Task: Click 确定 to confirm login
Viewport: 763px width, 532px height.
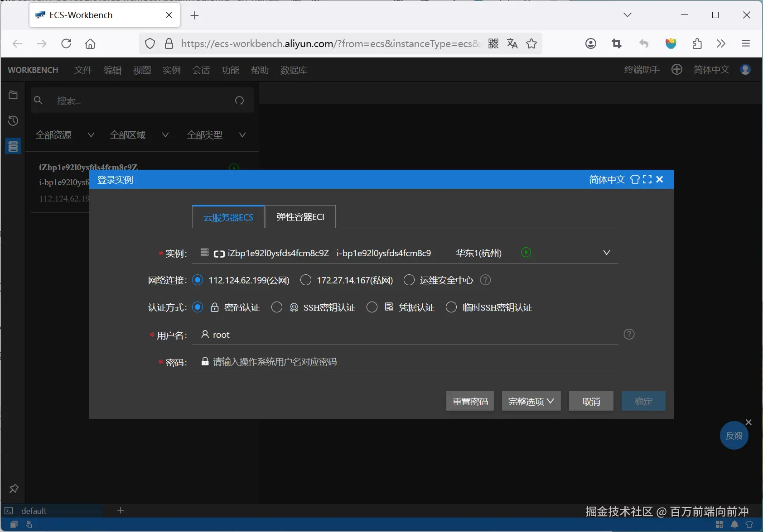Action: [643, 401]
